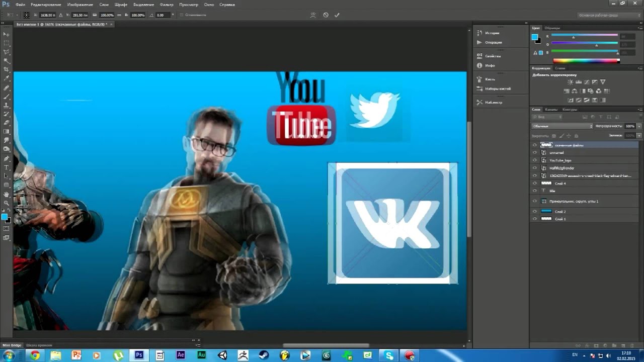Viewport: 644px width, 362px height.
Task: Add a Brightness/Contrast adjustment
Action: pos(570,82)
